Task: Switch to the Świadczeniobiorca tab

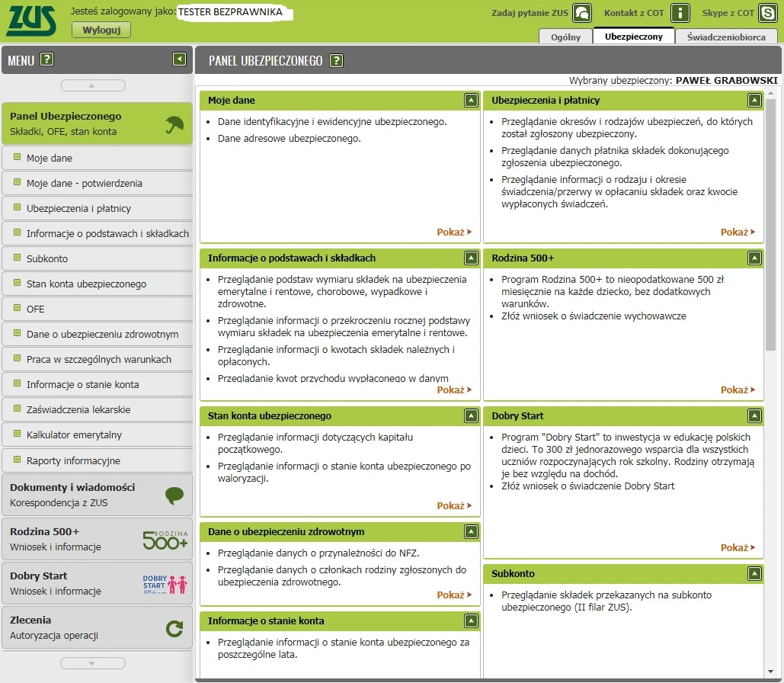Action: coord(726,37)
